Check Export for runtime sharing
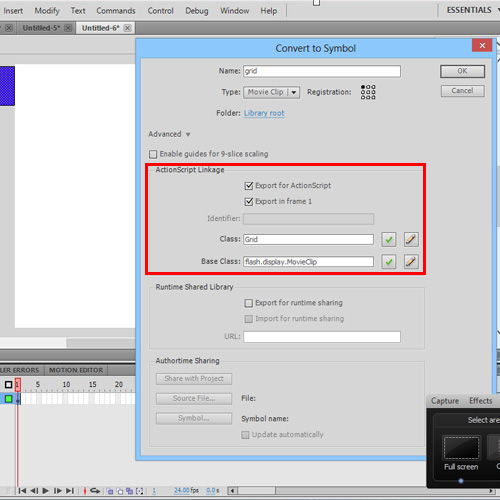The height and width of the screenshot is (500, 500). 249,303
